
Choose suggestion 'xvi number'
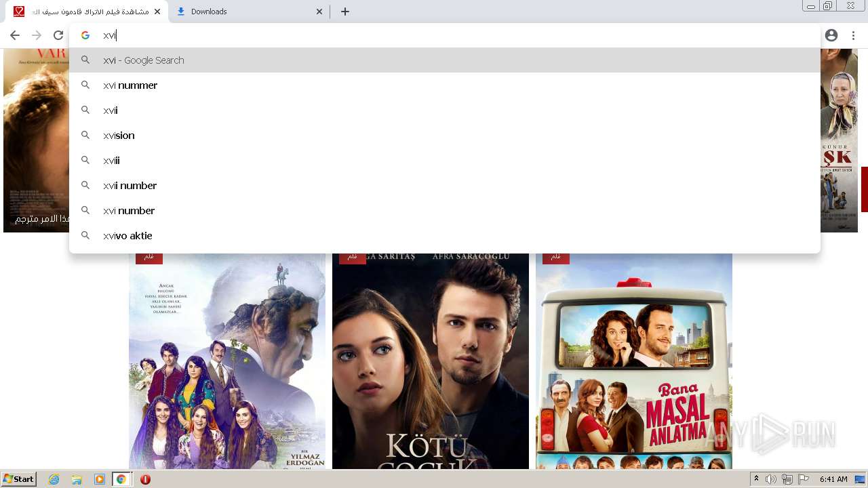click(x=445, y=211)
